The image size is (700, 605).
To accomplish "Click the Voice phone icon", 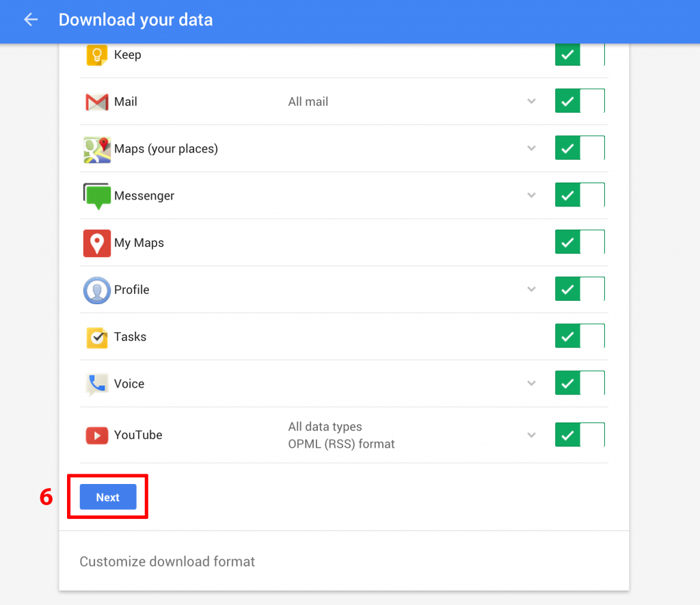I will (x=97, y=384).
